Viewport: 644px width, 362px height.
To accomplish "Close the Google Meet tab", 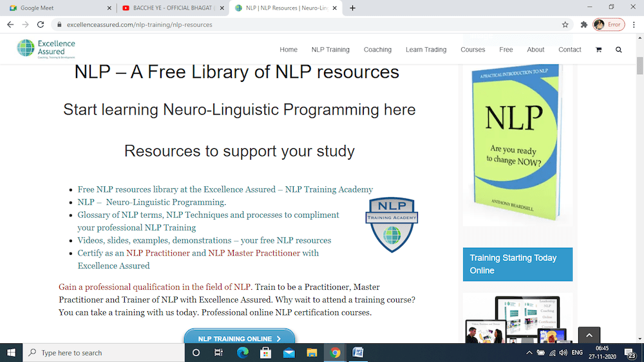I will 109,8.
